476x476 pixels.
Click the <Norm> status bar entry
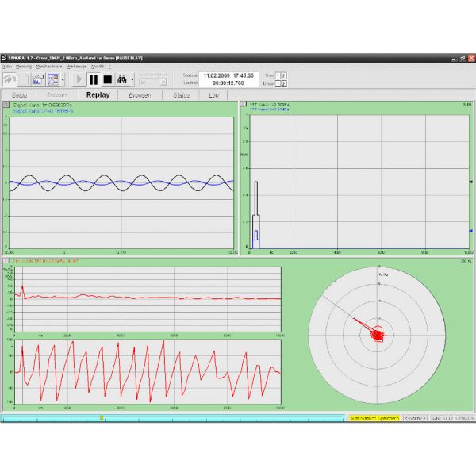415,418
